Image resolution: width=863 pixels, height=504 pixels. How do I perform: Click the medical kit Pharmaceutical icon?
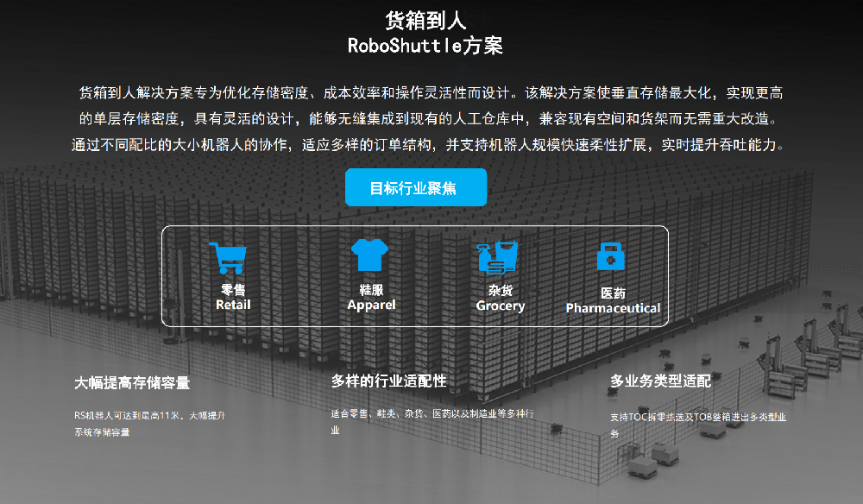click(x=611, y=257)
